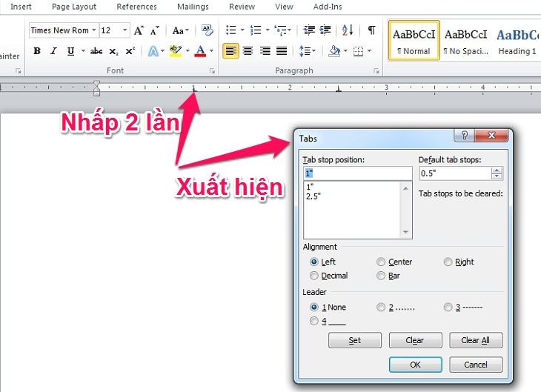The width and height of the screenshot is (541, 392).
Task: Open Paragraph dialog launcher
Action: coord(376,71)
